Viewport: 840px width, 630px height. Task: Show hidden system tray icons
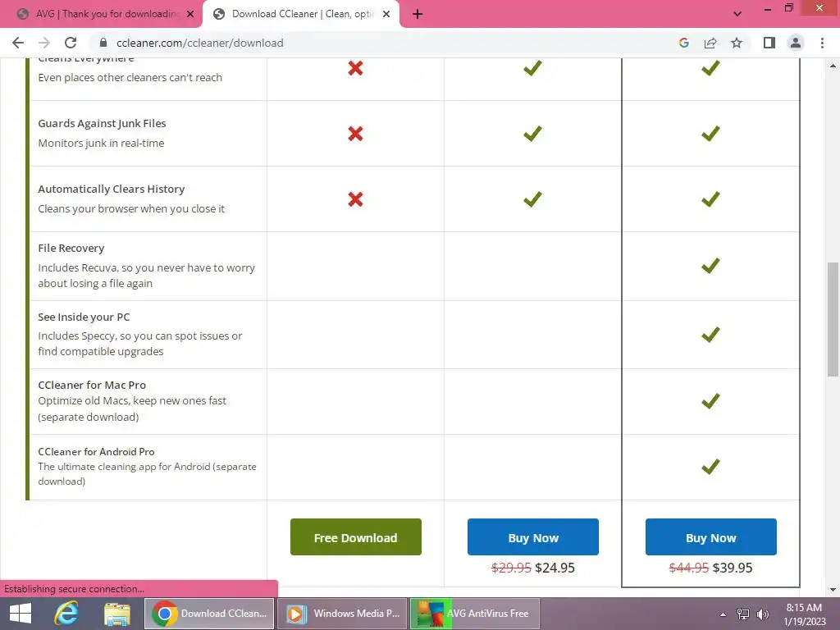[724, 614]
